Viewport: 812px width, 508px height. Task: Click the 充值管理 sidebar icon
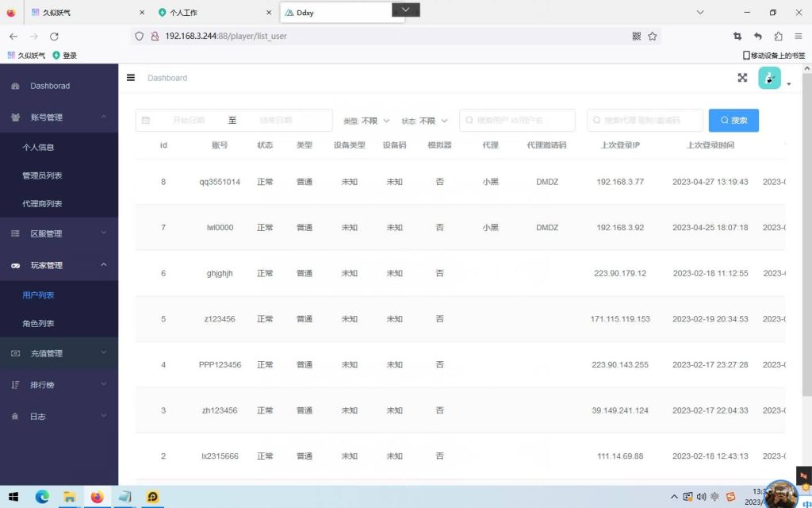pos(17,353)
